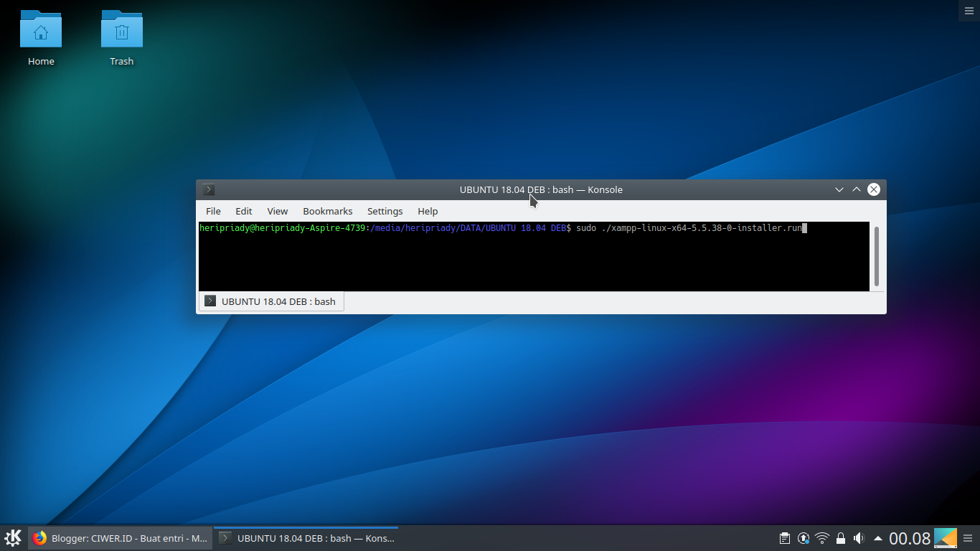Open the File menu in Konsole
This screenshot has height=551, width=980.
coord(213,211)
